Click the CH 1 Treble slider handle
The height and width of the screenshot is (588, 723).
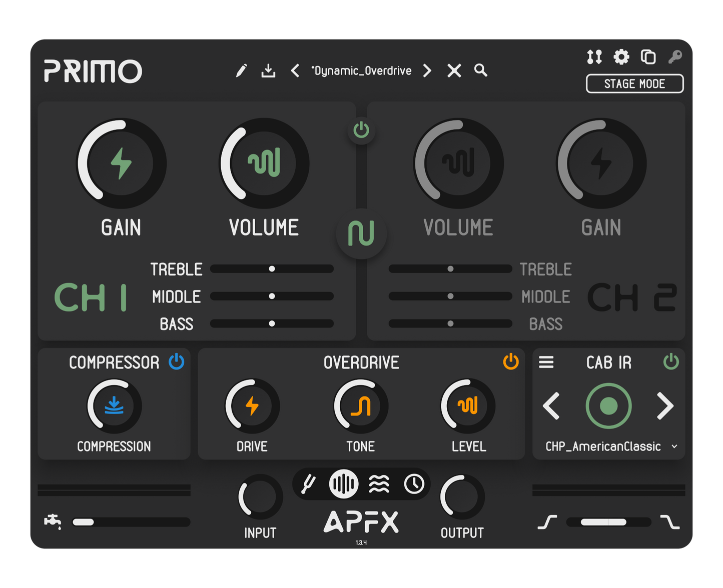pyautogui.click(x=272, y=269)
